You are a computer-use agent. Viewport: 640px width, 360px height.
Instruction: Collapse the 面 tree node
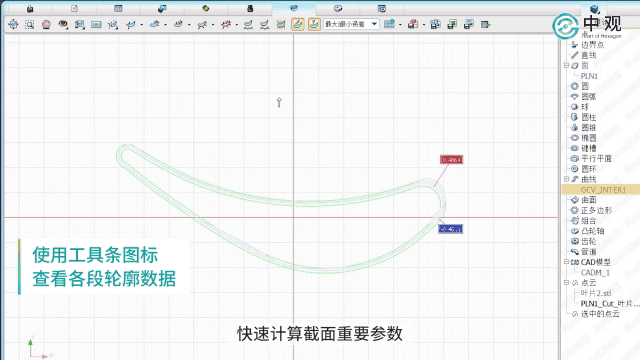566,65
